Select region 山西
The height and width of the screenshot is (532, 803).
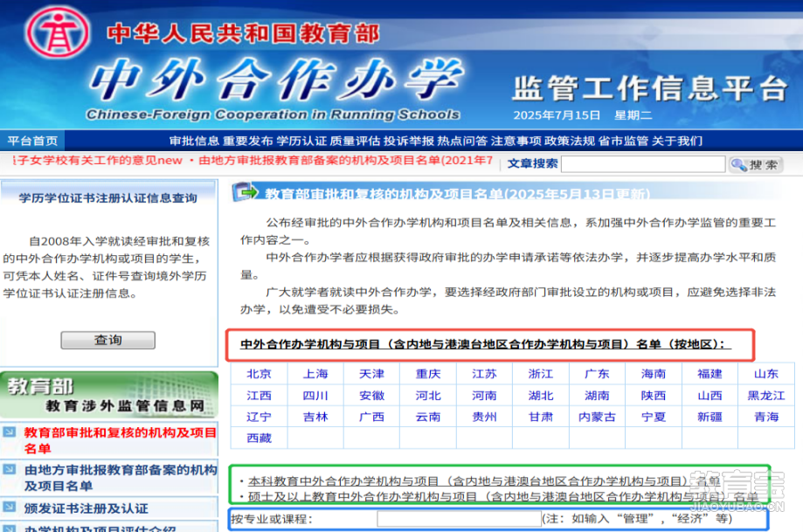click(x=710, y=396)
